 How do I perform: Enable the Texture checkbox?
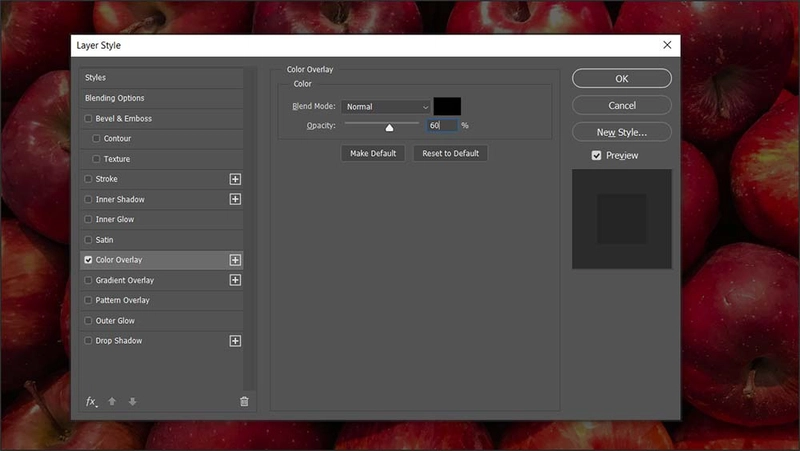(96, 159)
